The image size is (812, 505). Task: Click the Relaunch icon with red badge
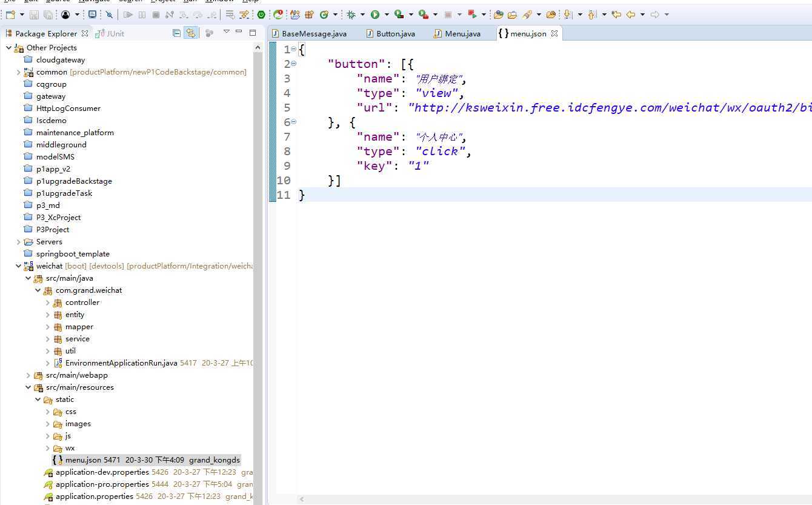point(278,15)
